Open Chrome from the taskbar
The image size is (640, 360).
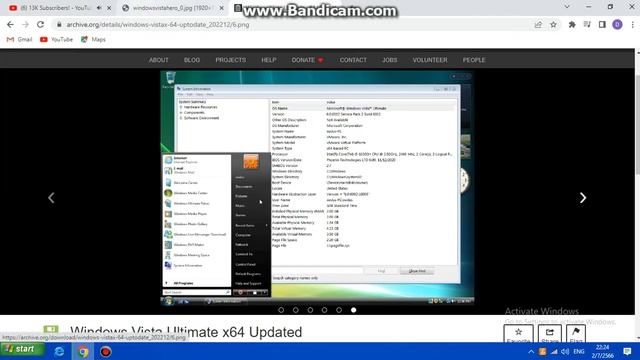83,351
